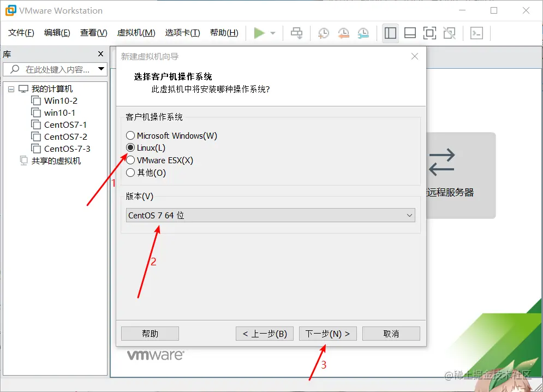
Task: Open the 虚拟机(M) menu
Action: 136,33
